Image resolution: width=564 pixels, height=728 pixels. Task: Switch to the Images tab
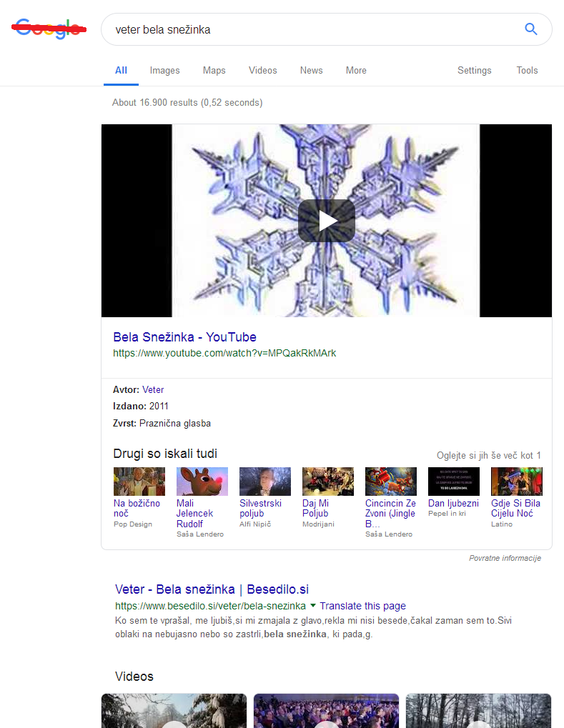pos(164,70)
